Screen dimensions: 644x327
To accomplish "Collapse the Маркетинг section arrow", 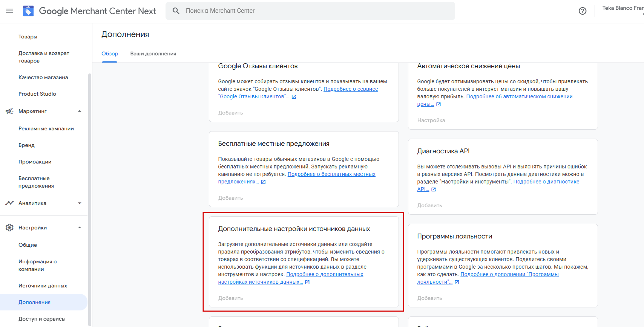I will tap(80, 111).
